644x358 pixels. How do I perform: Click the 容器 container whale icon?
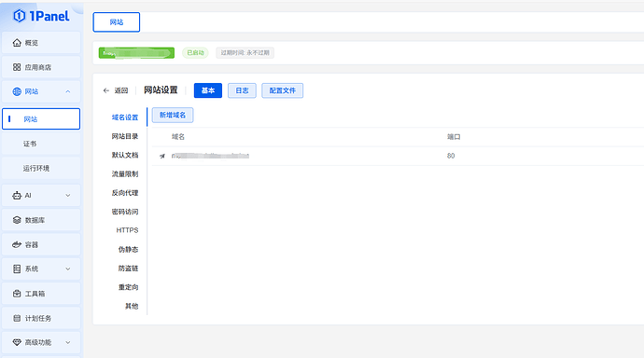coord(17,245)
